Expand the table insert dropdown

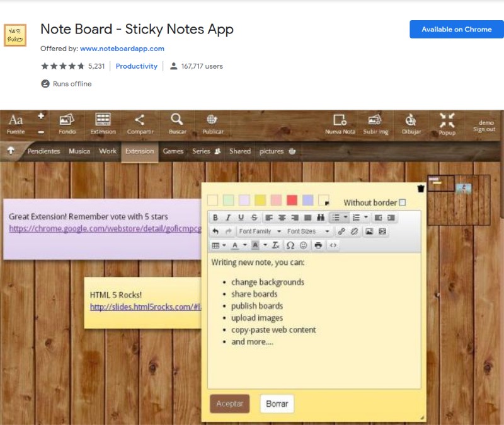click(x=219, y=245)
